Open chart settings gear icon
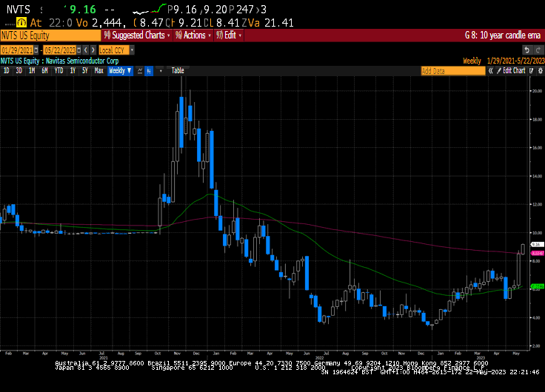 coord(540,71)
